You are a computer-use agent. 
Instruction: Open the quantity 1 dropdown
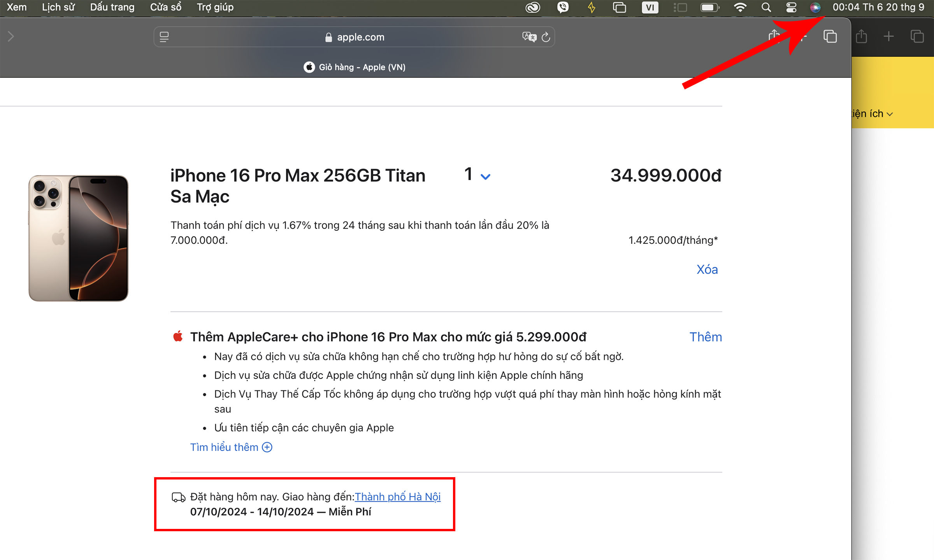click(477, 175)
